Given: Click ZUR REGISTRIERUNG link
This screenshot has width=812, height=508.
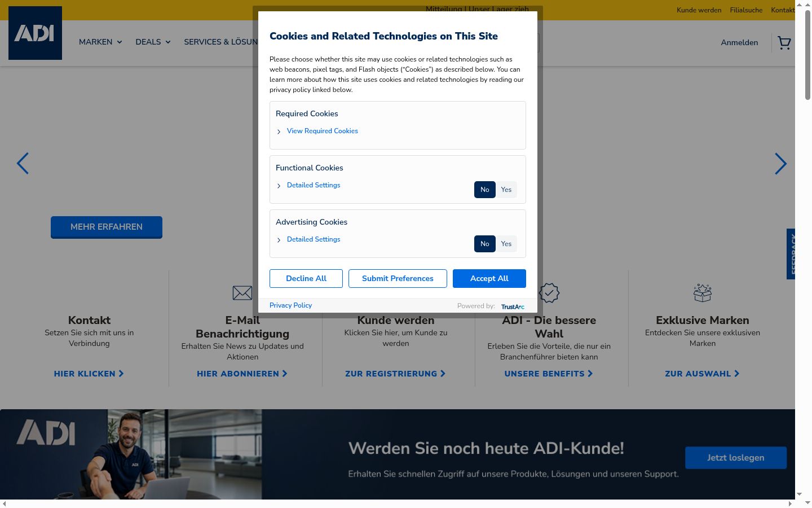Looking at the screenshot, I should (x=395, y=374).
